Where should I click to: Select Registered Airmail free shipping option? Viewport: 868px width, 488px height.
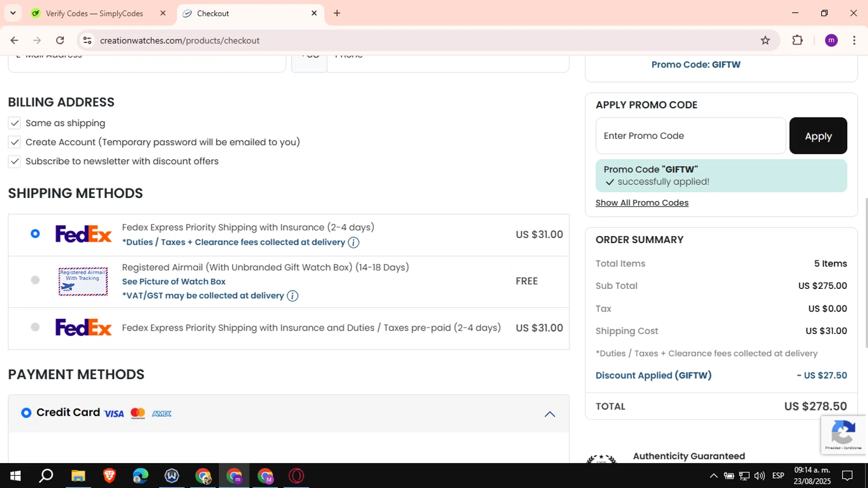click(x=35, y=280)
